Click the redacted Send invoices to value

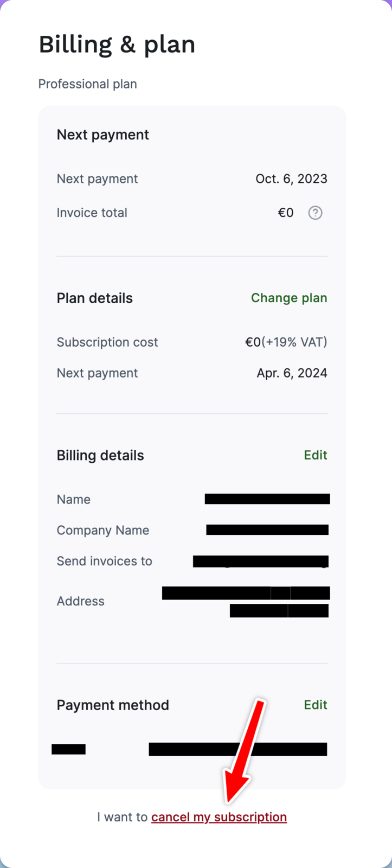261,561
